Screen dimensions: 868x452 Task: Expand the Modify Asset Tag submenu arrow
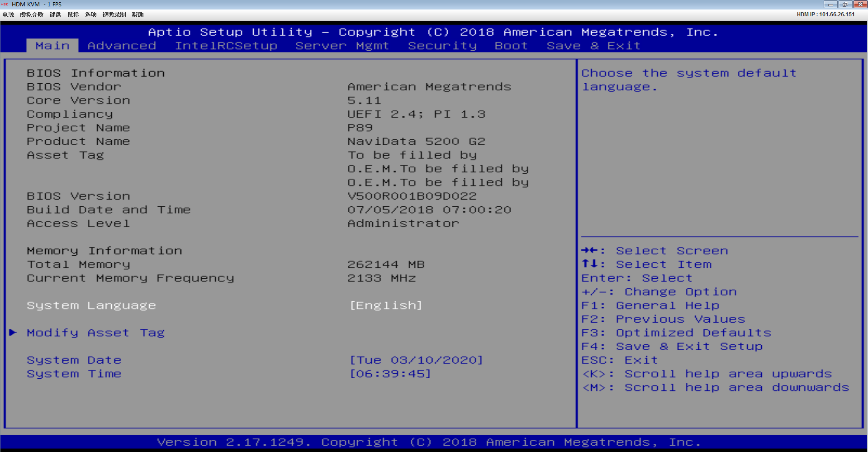pyautogui.click(x=13, y=333)
